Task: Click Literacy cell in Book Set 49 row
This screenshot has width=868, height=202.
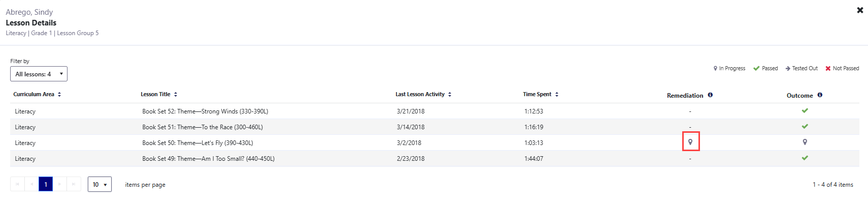Action: click(x=25, y=159)
